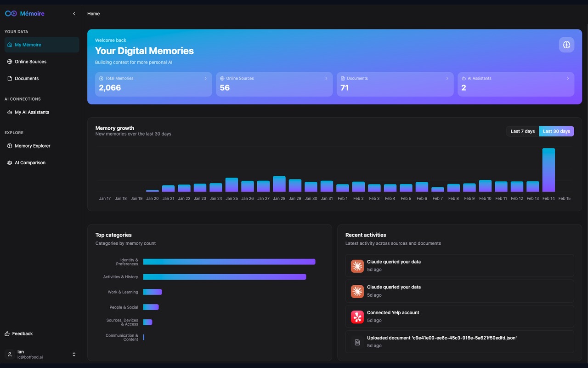Image resolution: width=588 pixels, height=368 pixels.
Task: Select the AI Comparison scales icon
Action: pyautogui.click(x=9, y=162)
